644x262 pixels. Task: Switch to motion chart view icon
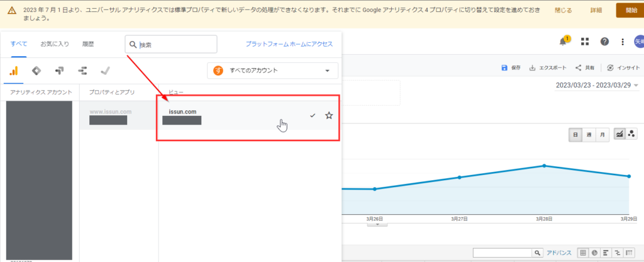[631, 134]
